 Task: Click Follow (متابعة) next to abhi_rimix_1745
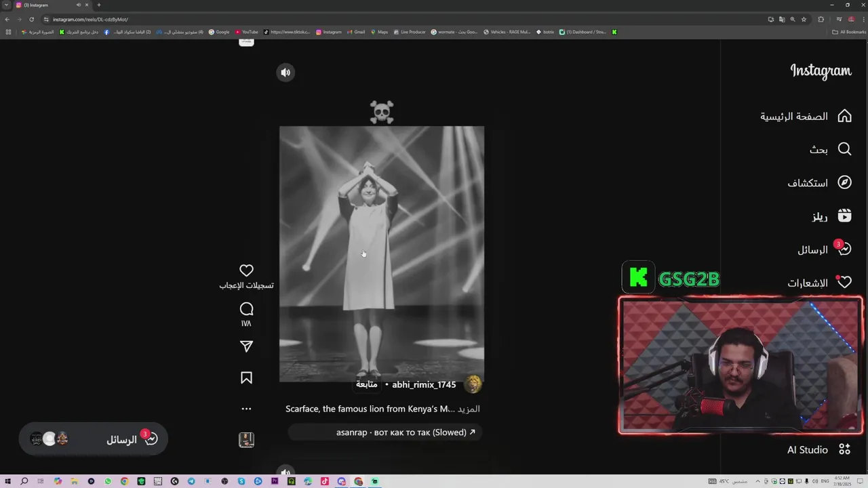click(x=367, y=384)
